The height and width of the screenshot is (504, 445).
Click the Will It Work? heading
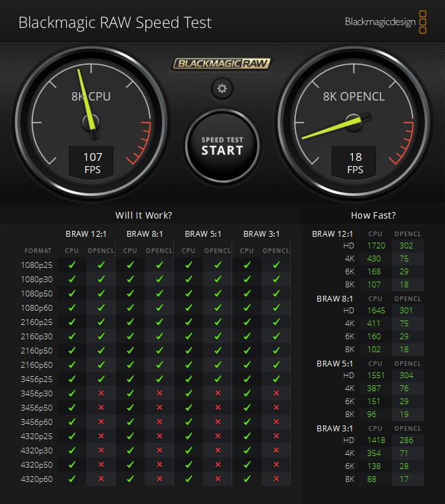[x=144, y=215]
